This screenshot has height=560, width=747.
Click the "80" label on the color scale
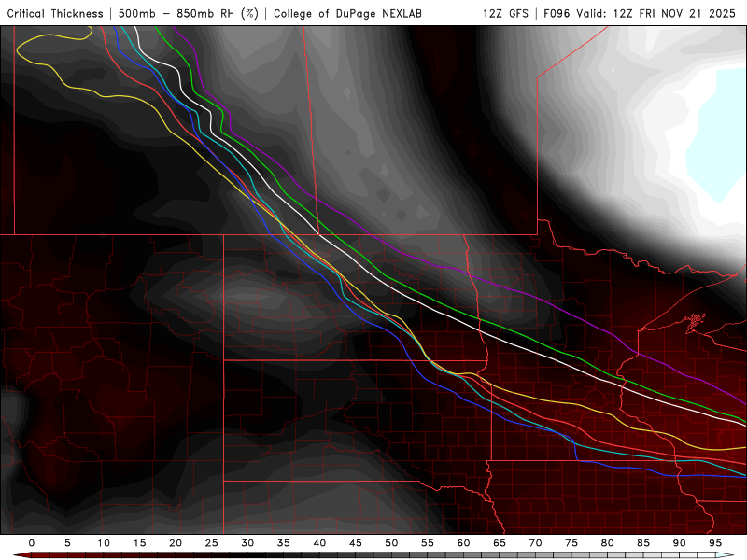[x=608, y=543]
